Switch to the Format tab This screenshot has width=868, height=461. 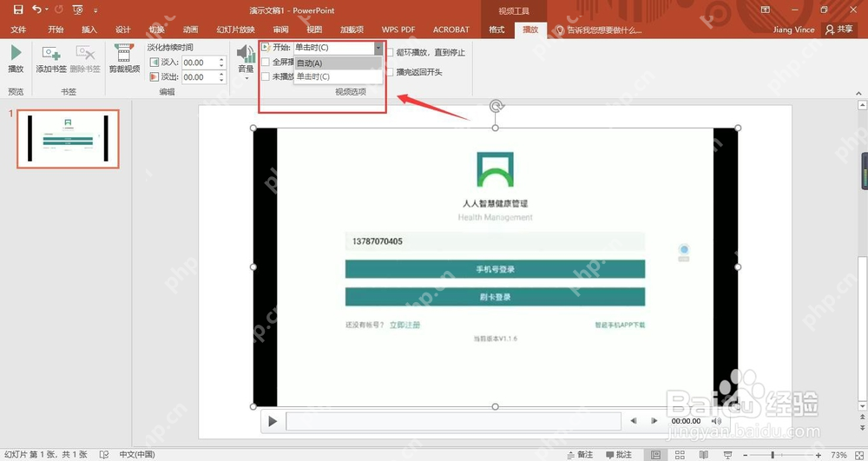496,30
